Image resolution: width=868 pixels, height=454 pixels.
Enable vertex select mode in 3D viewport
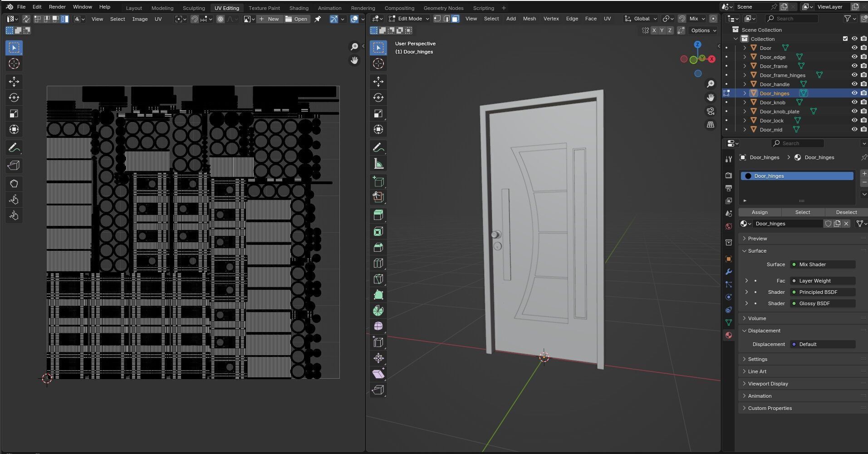click(x=437, y=19)
